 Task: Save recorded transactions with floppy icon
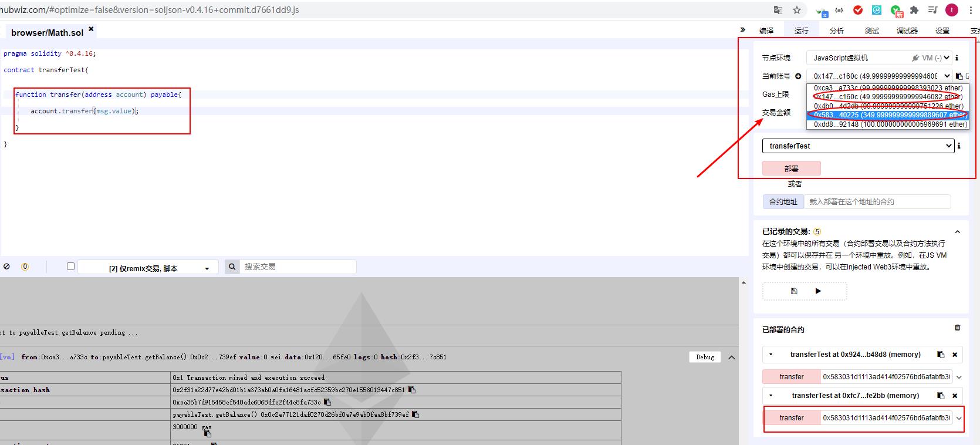pyautogui.click(x=794, y=291)
